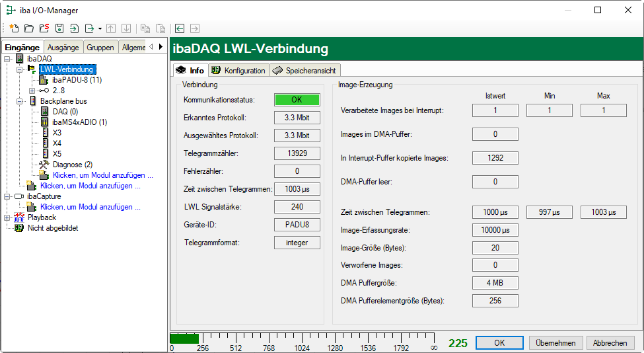The height and width of the screenshot is (353, 644).
Task: Select the 2..8 link entry
Action: [x=58, y=91]
